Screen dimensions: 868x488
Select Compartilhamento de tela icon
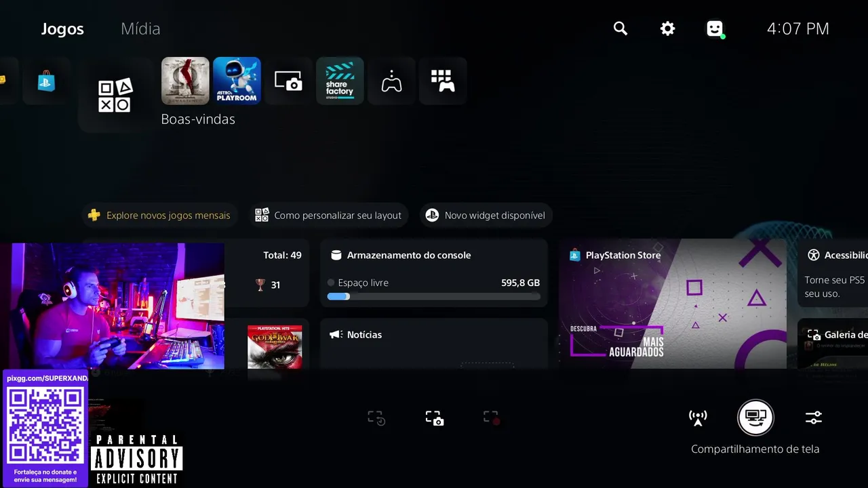755,418
